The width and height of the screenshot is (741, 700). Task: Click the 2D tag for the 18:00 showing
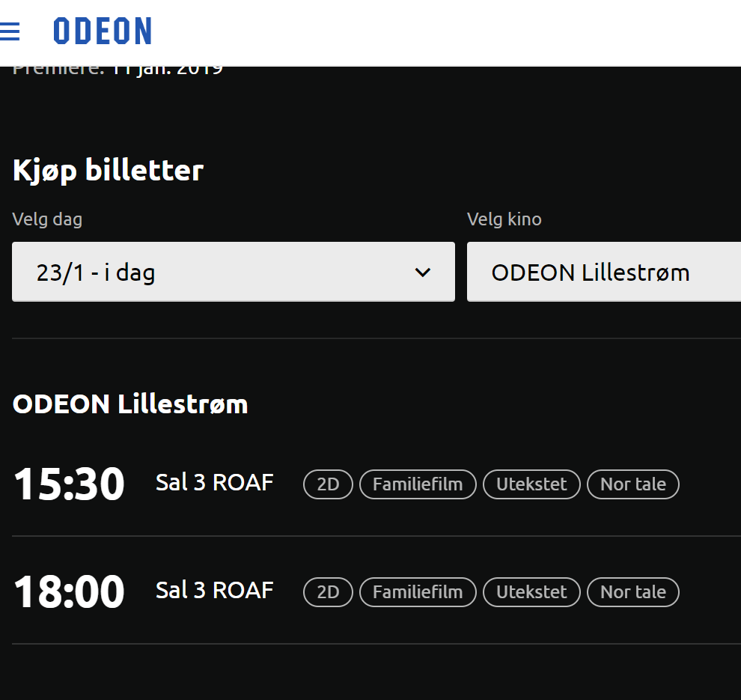328,592
